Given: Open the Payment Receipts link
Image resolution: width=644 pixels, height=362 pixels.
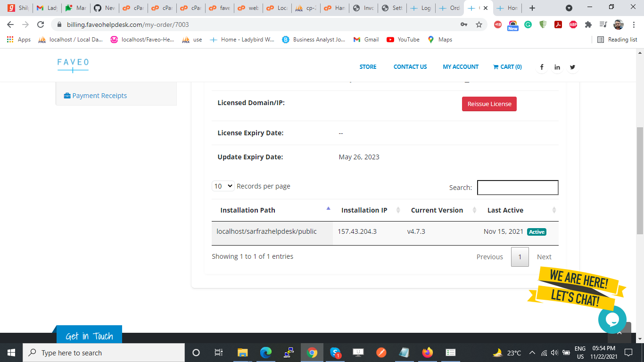Looking at the screenshot, I should pos(95,96).
